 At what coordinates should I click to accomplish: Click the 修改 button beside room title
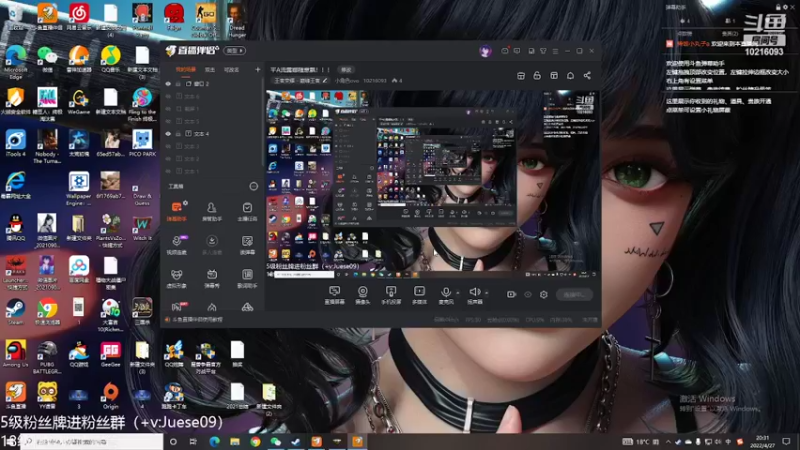346,69
